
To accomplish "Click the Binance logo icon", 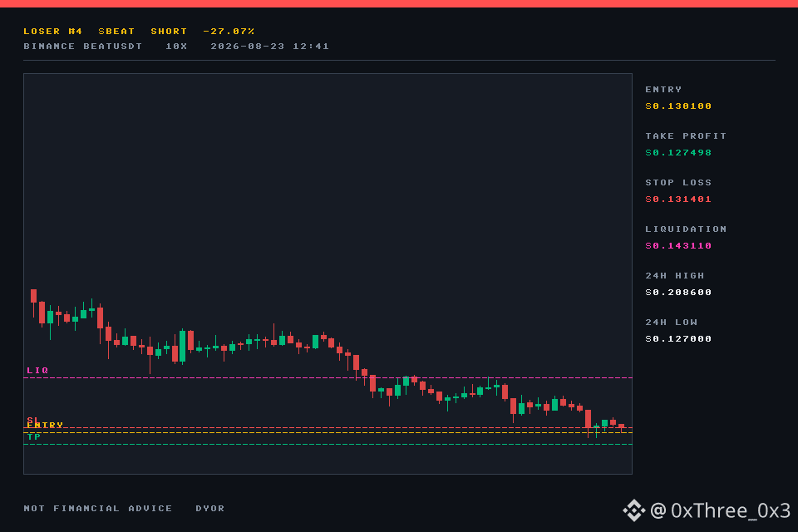I will pos(633,510).
